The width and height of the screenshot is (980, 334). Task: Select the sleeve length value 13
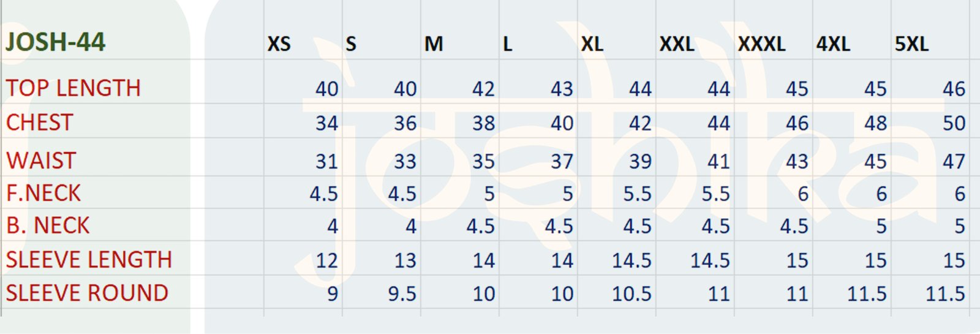click(405, 260)
